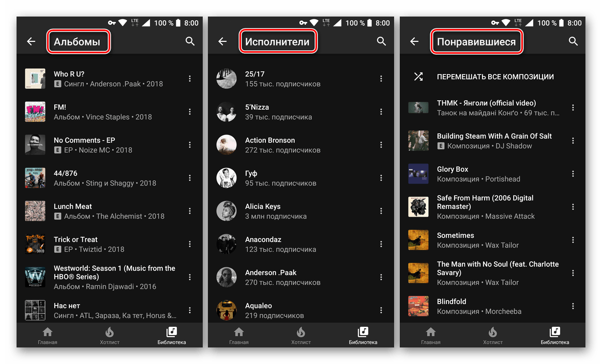This screenshot has height=364, width=602.
Task: Open more options for Aqualeo
Action: click(381, 310)
